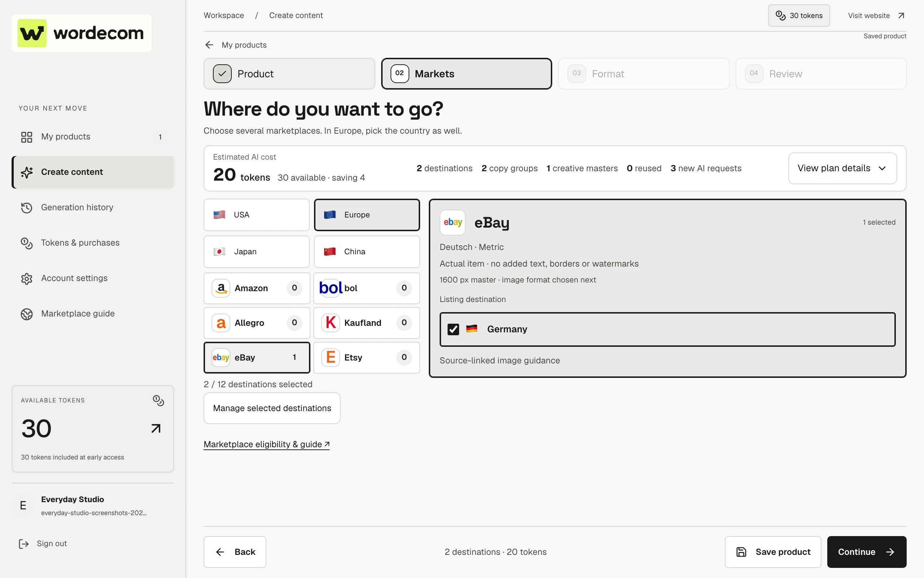The height and width of the screenshot is (578, 924).
Task: Click the Germany flag icon
Action: (x=471, y=329)
